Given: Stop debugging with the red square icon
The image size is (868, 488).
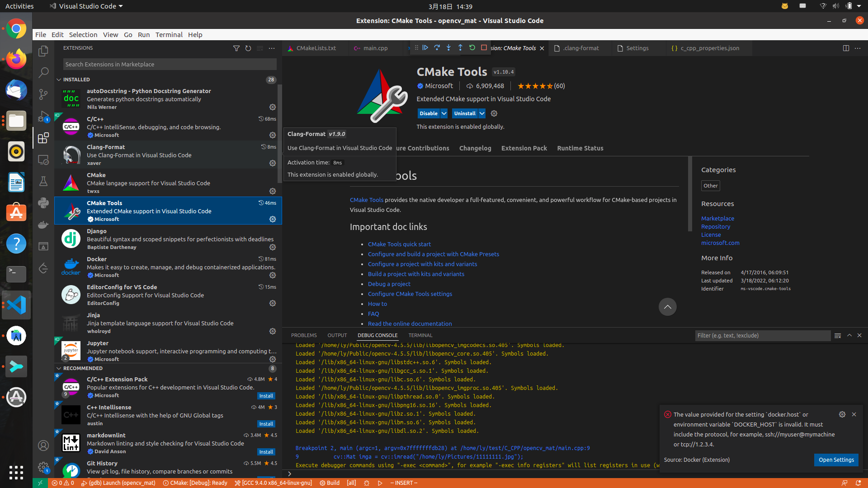Looking at the screenshot, I should 484,48.
